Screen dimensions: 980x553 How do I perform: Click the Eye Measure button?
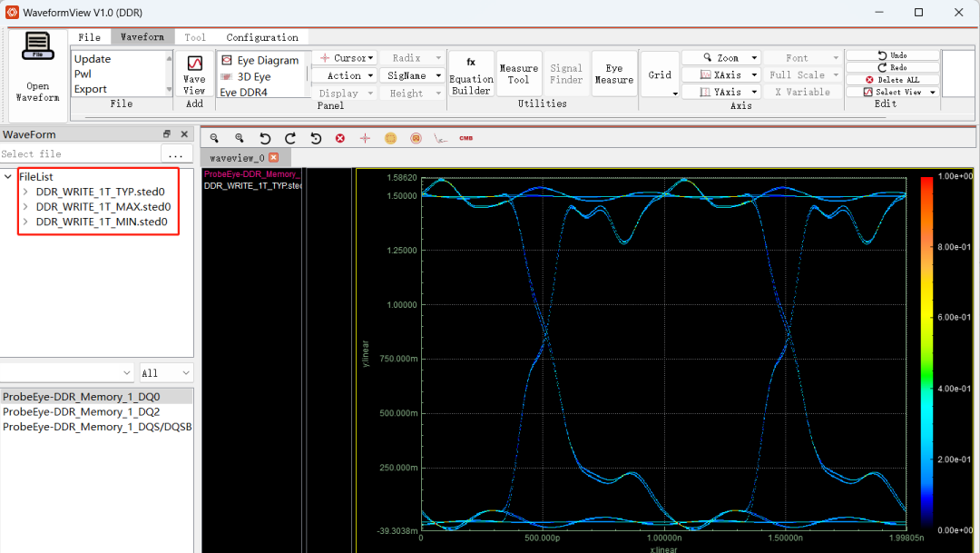click(x=613, y=74)
